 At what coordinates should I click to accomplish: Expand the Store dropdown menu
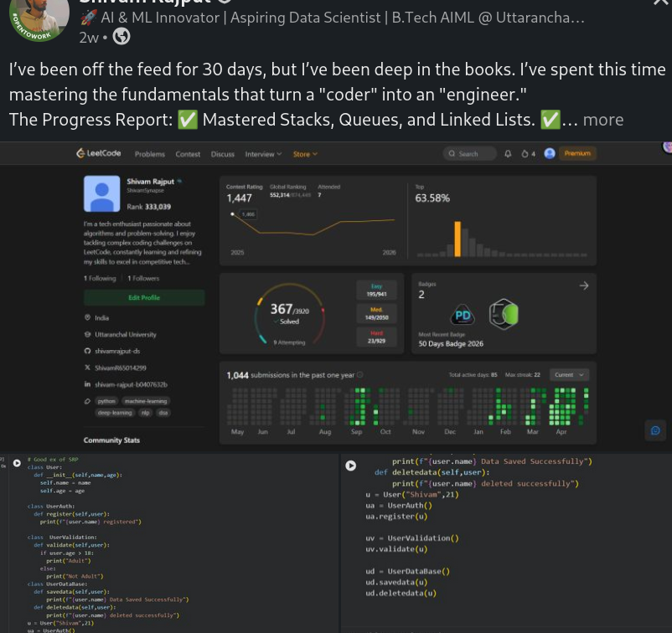click(x=305, y=154)
